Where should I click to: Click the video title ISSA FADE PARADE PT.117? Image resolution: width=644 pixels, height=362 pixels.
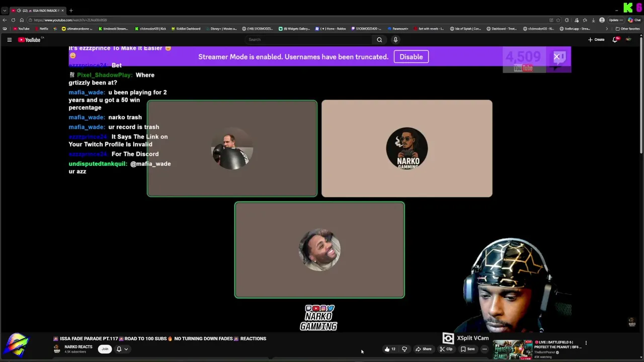[159, 338]
